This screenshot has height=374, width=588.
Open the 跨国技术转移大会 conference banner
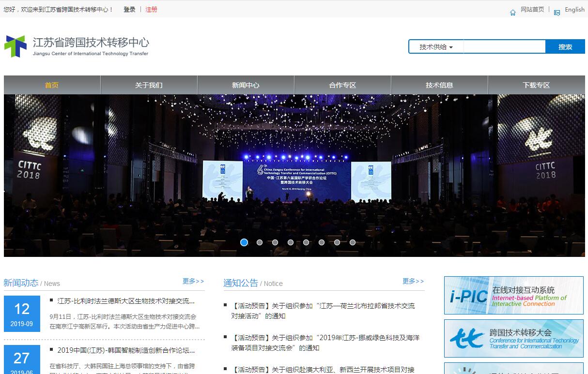(x=513, y=338)
